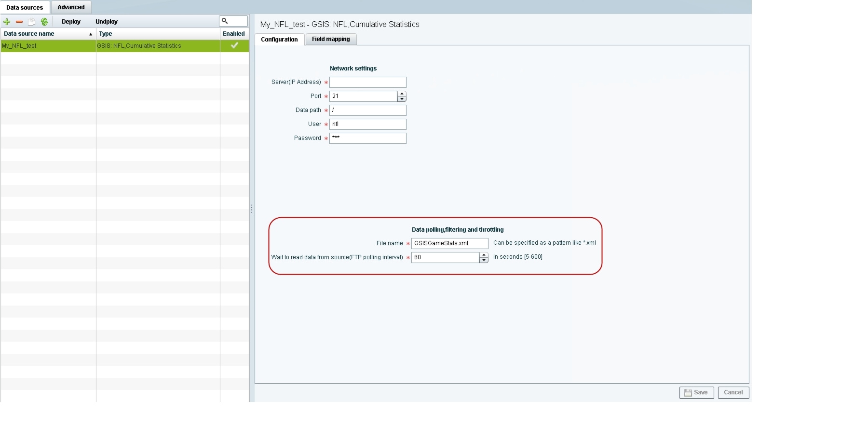Click the Undploy button
The image size is (868, 432).
pyautogui.click(x=107, y=22)
